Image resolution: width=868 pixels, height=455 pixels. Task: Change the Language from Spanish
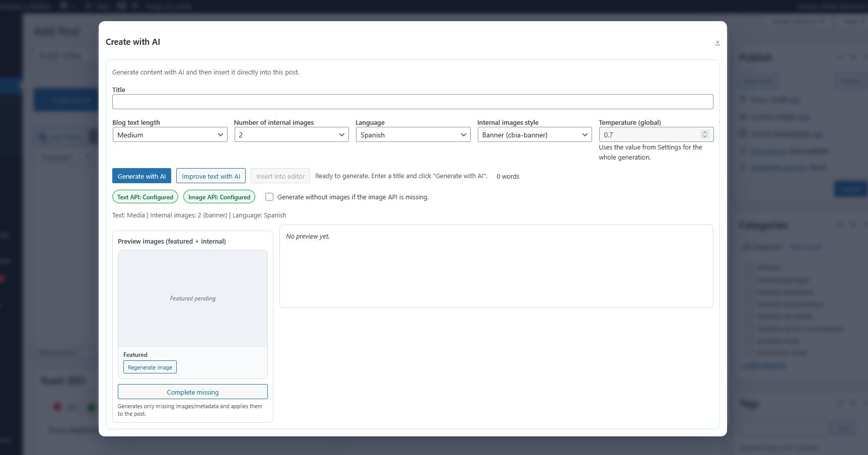pos(413,134)
